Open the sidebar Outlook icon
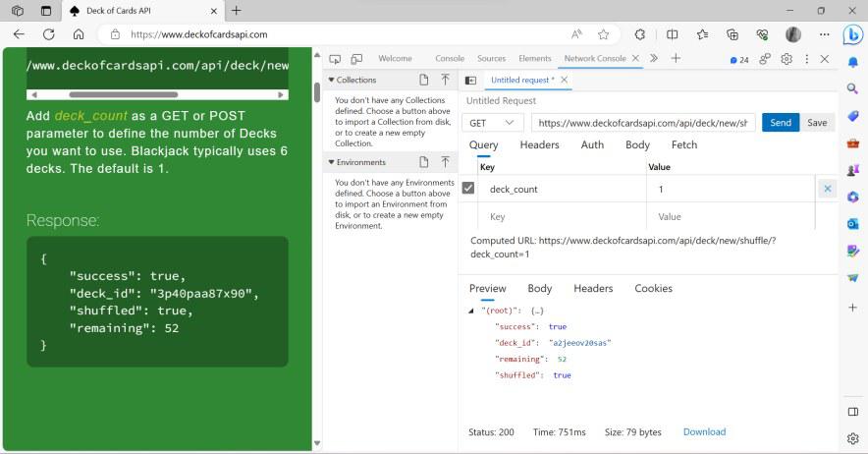 (x=853, y=223)
